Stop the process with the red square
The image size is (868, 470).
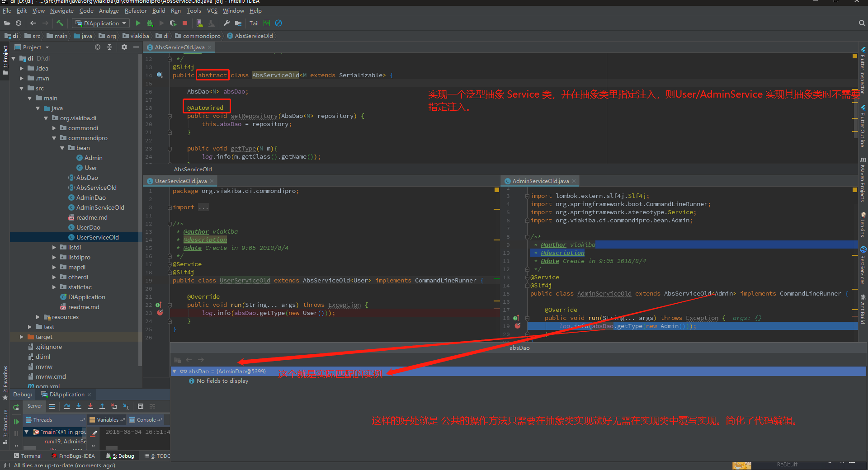[x=185, y=23]
